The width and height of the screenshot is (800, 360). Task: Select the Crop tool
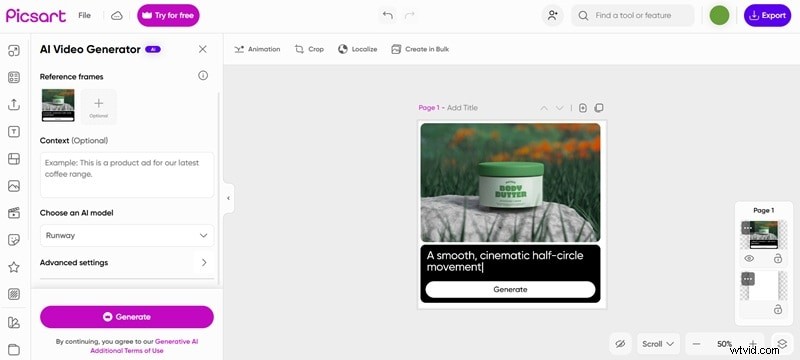(309, 49)
